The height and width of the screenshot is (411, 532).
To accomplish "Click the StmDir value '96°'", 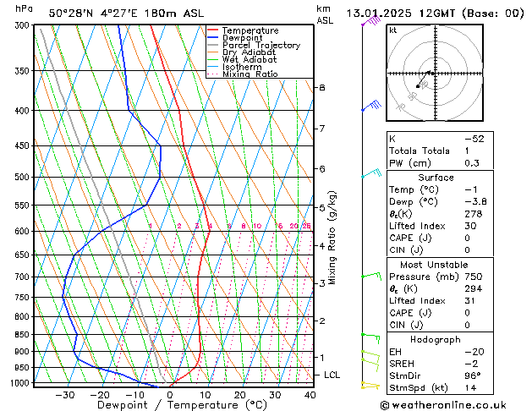I will pos(473,375).
